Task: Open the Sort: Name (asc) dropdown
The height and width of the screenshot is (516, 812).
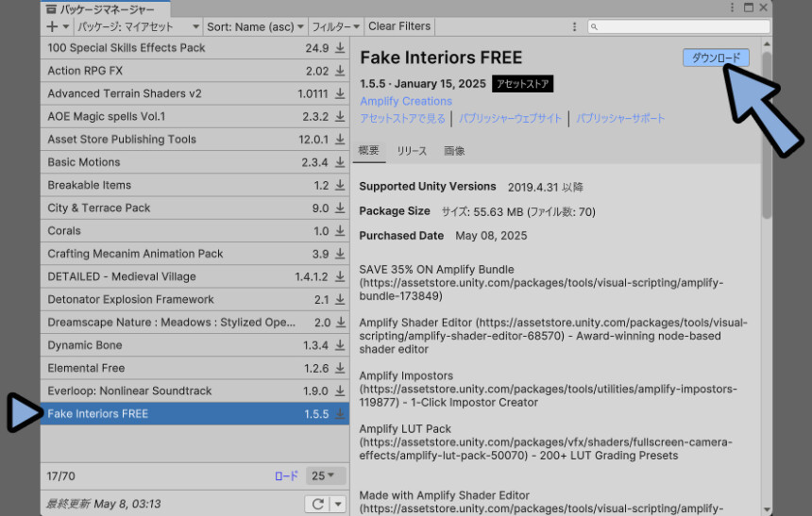Action: tap(255, 26)
